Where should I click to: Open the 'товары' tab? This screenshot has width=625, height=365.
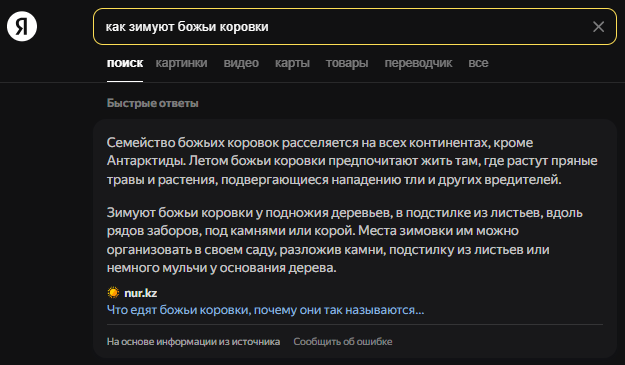pos(347,63)
